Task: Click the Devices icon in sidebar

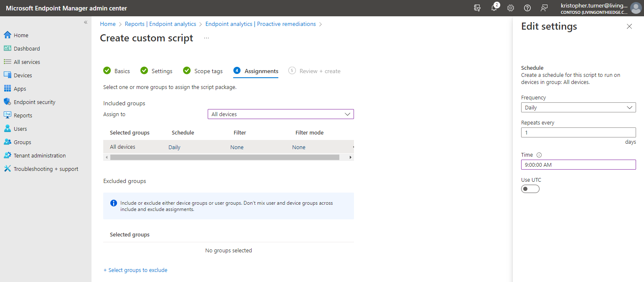Action: tap(7, 75)
